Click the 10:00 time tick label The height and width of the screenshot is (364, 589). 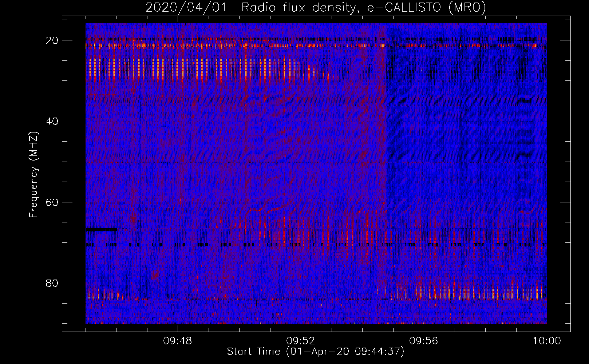[x=547, y=341]
